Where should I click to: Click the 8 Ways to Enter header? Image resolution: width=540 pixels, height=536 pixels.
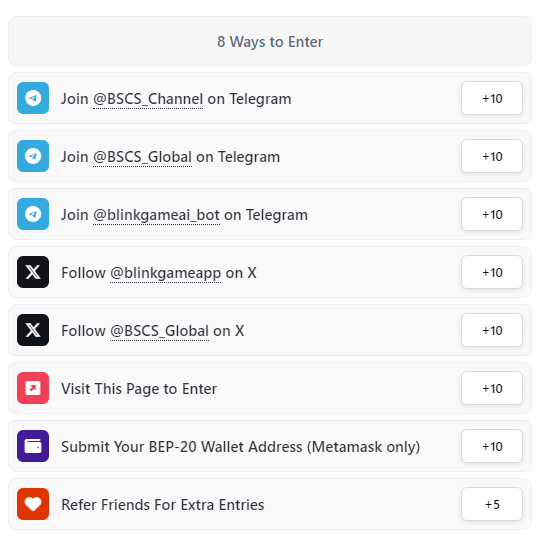(x=270, y=41)
